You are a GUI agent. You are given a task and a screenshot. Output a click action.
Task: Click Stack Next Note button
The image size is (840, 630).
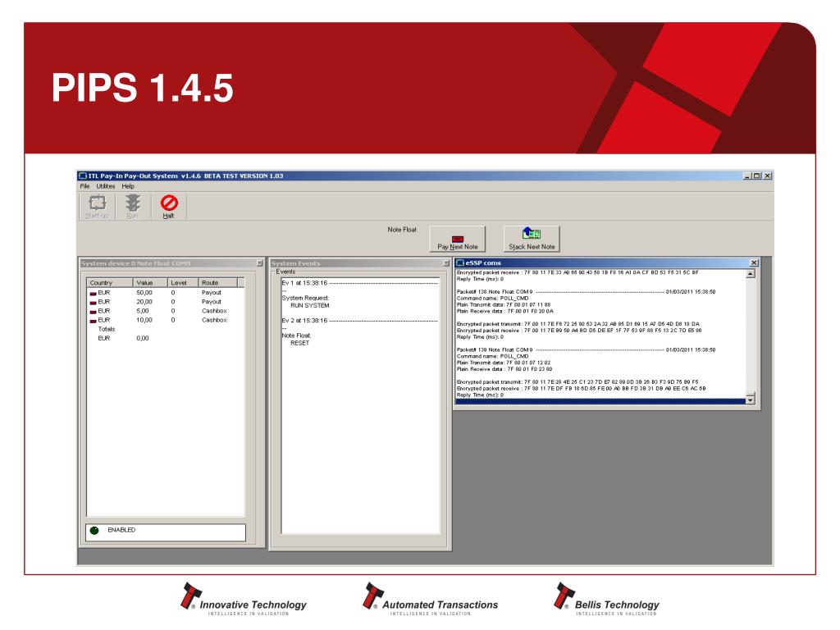click(532, 239)
